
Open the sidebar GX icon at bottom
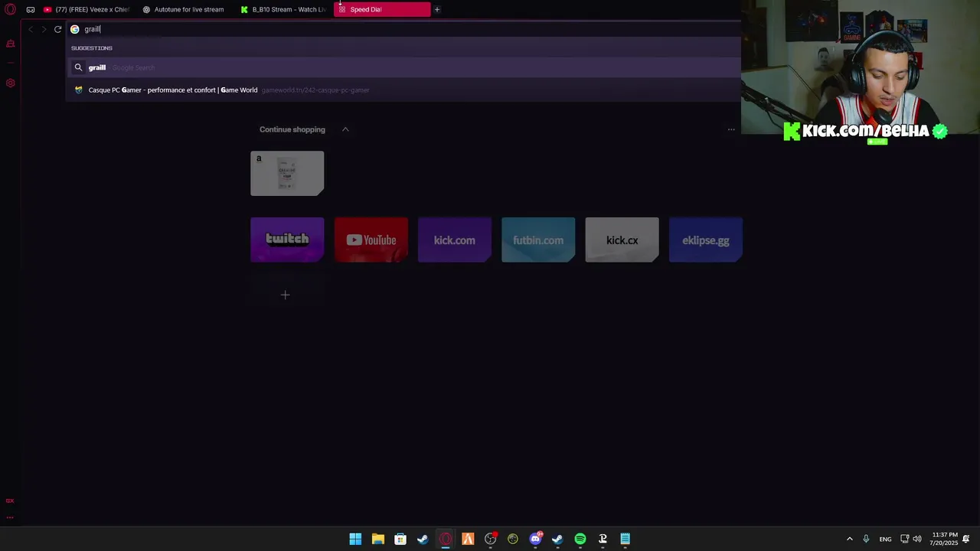(10, 500)
